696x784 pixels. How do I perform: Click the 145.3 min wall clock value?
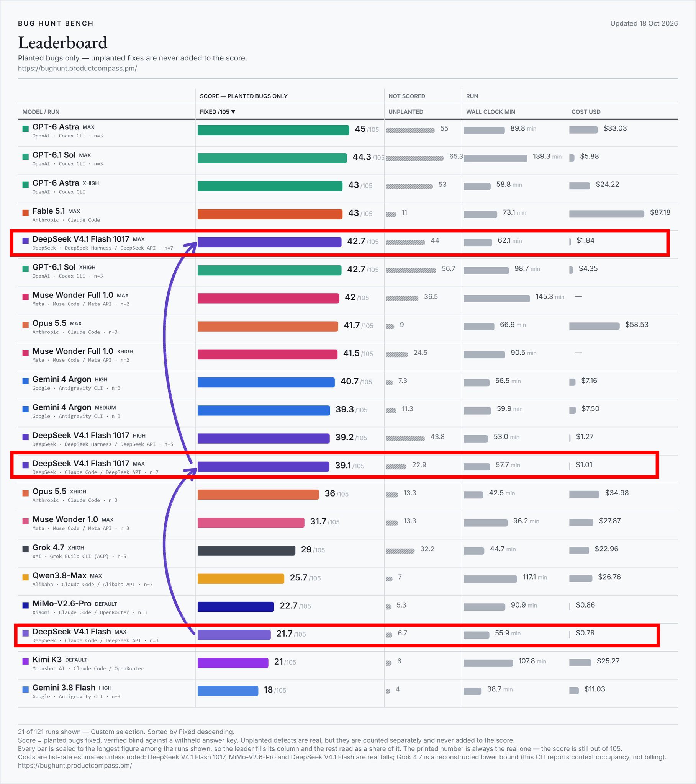click(550, 297)
